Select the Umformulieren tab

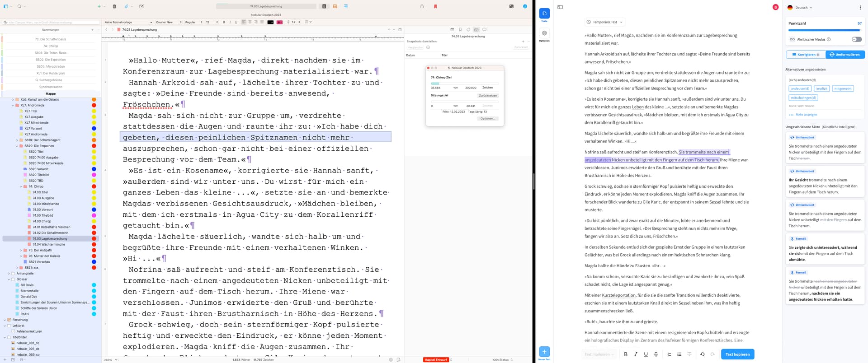coord(845,55)
